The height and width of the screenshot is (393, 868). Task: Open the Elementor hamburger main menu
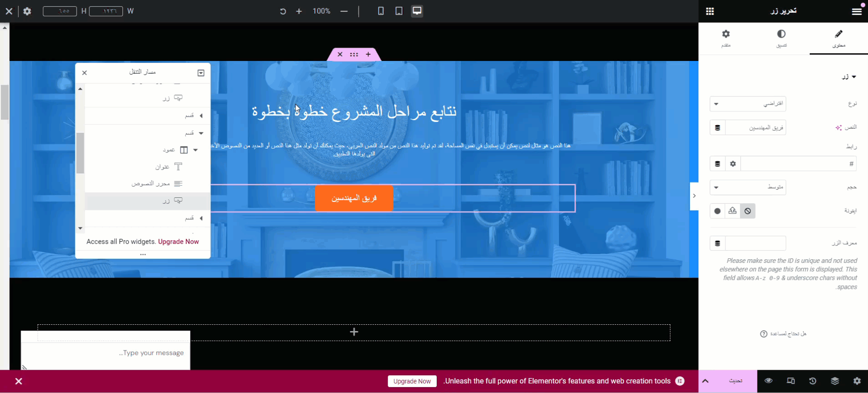[x=857, y=11]
